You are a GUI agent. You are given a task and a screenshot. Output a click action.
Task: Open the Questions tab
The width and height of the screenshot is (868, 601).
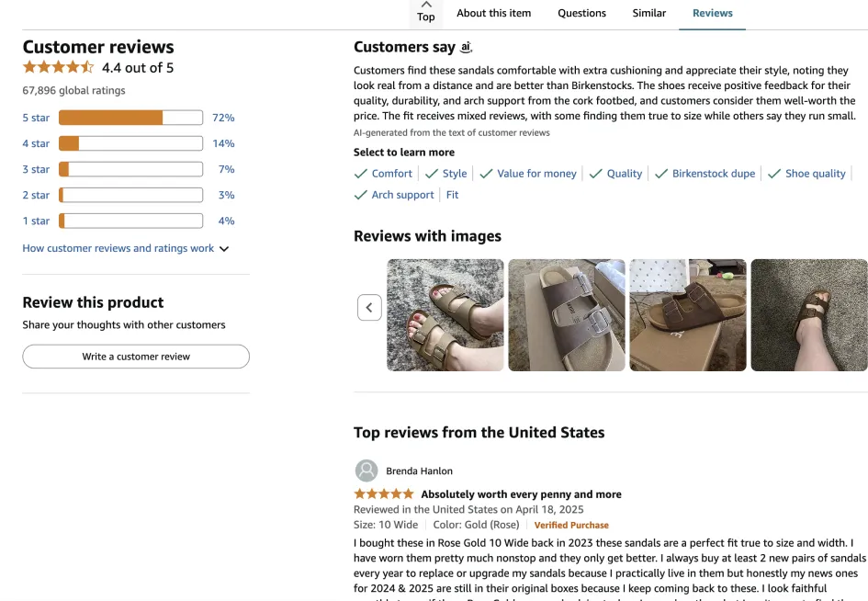point(581,13)
